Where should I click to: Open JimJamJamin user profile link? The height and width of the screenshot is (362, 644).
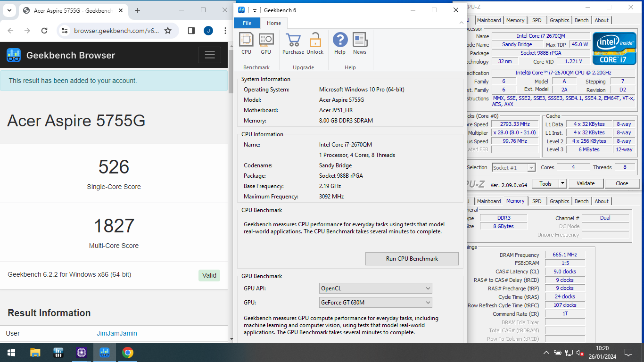click(117, 333)
